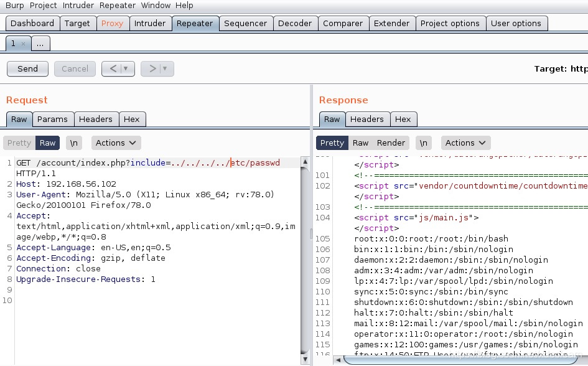Image resolution: width=588 pixels, height=366 pixels.
Task: Open the Repeater menu in the menu bar
Action: (x=118, y=6)
